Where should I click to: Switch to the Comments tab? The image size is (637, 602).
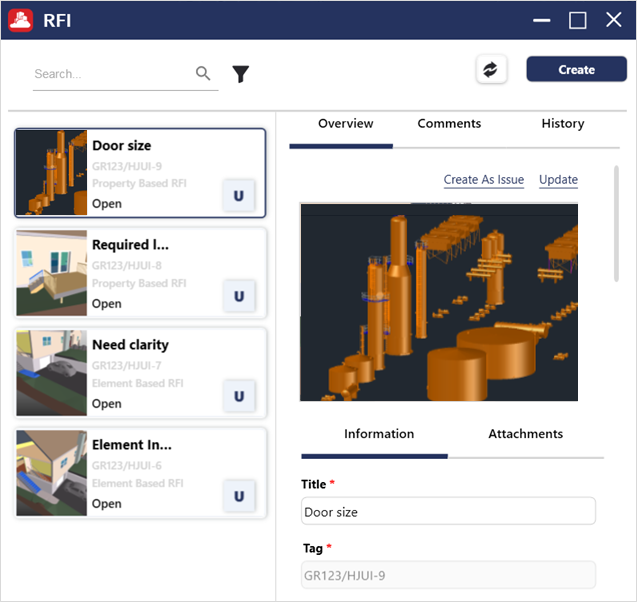coord(449,123)
